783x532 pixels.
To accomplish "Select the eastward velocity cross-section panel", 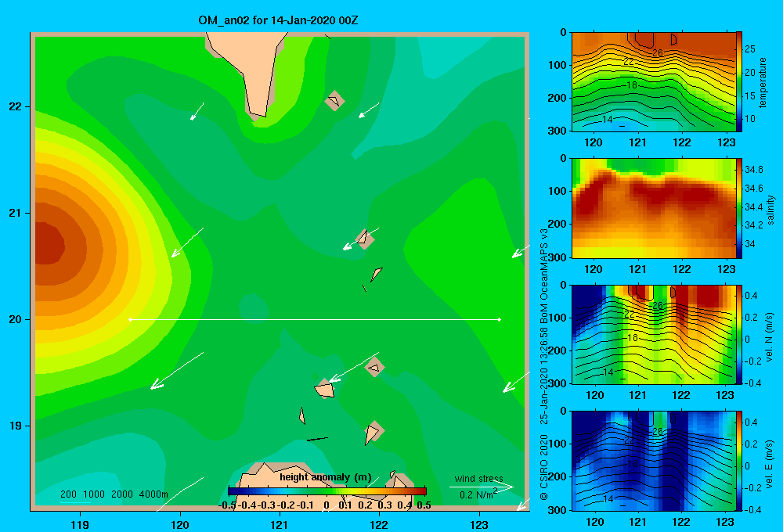I will (x=654, y=461).
